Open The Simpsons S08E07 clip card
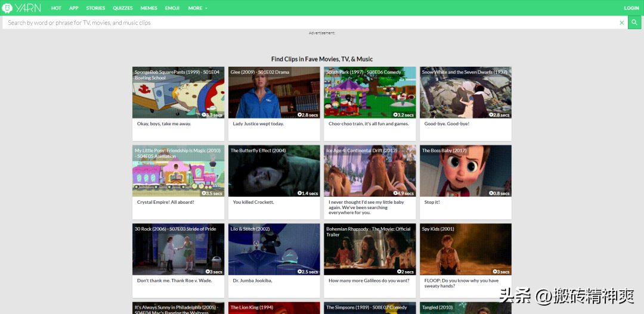Image resolution: width=644 pixels, height=314 pixels. tap(370, 308)
